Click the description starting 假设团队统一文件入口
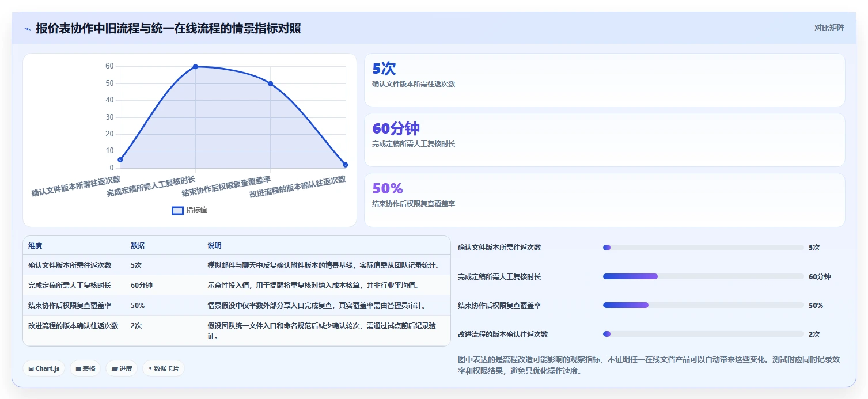 tap(321, 330)
